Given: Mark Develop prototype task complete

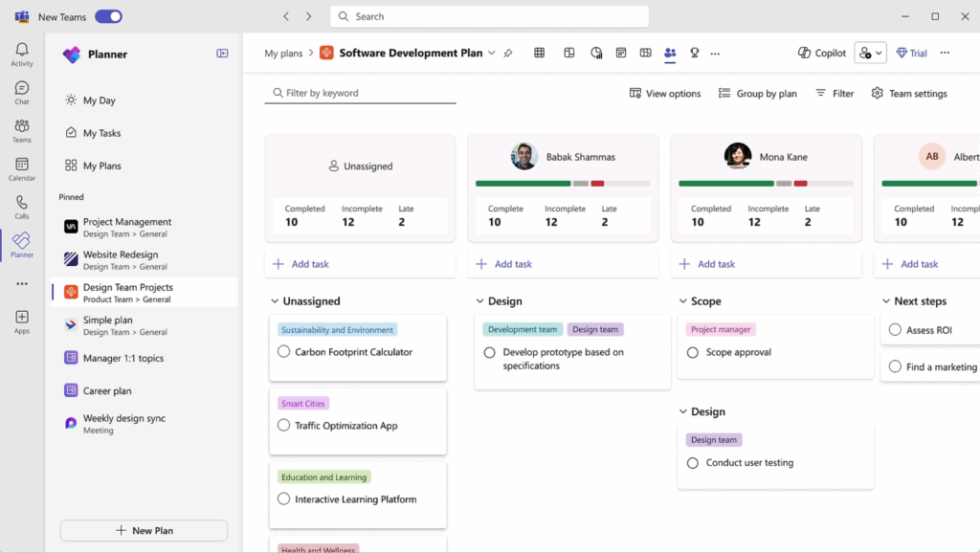Looking at the screenshot, I should coord(489,353).
